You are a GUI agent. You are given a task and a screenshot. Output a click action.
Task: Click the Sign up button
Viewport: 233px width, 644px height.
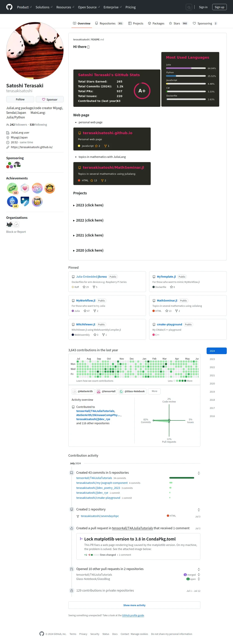219,7
